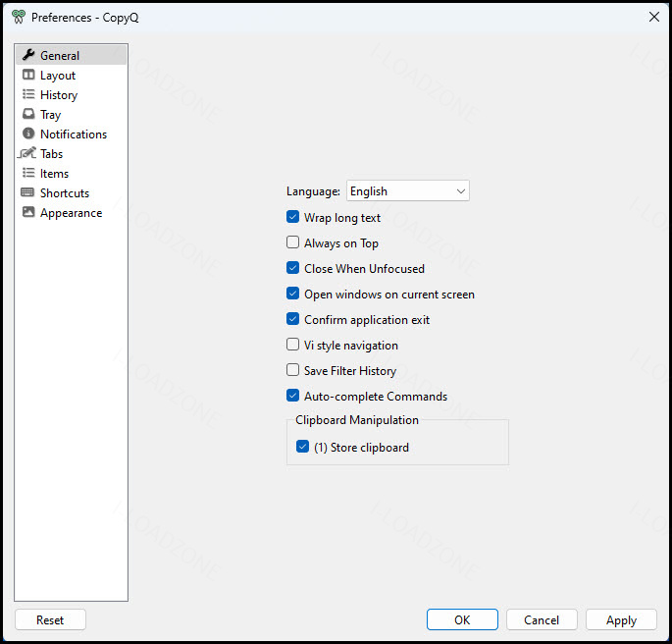Viewport: 672px width, 644px height.
Task: Click the Reset button
Action: point(50,619)
